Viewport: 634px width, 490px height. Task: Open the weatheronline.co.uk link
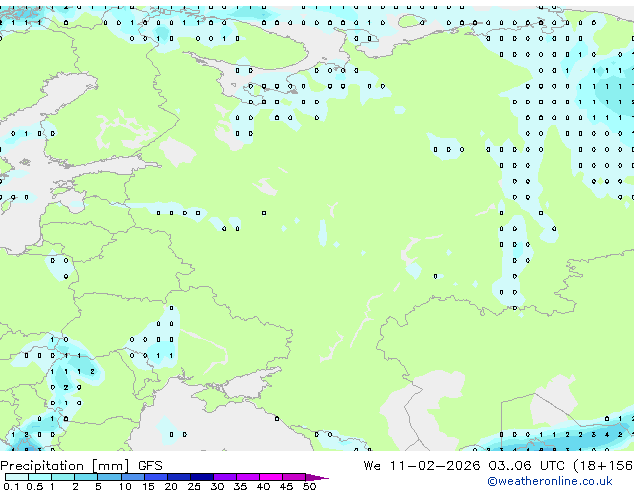550,481
